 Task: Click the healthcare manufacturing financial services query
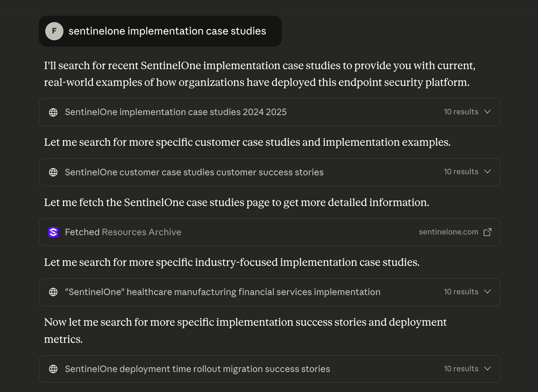tap(223, 292)
